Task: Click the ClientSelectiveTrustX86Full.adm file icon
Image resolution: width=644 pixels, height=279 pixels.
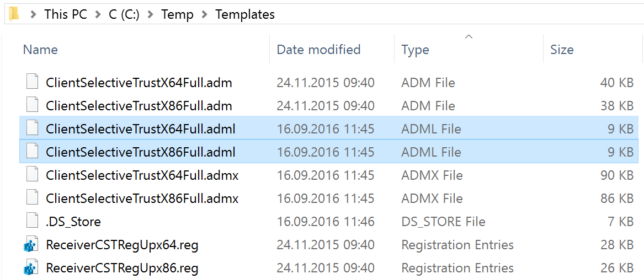Action: pos(33,106)
